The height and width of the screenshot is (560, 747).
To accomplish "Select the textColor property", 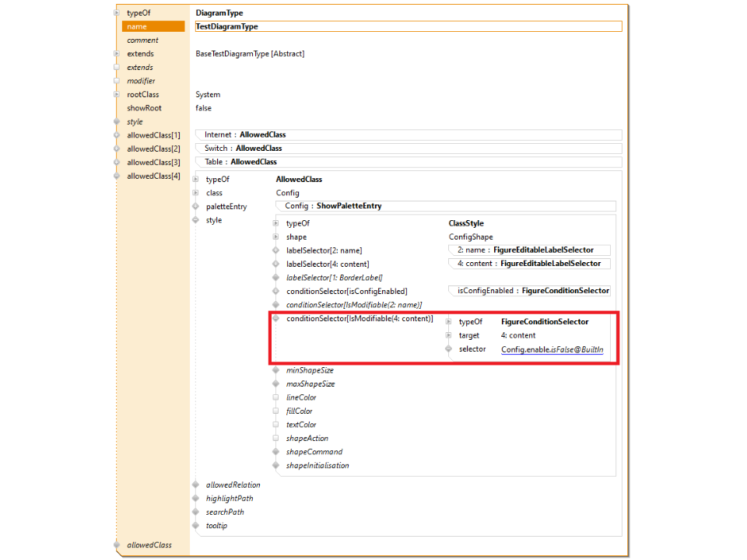I will click(x=301, y=425).
